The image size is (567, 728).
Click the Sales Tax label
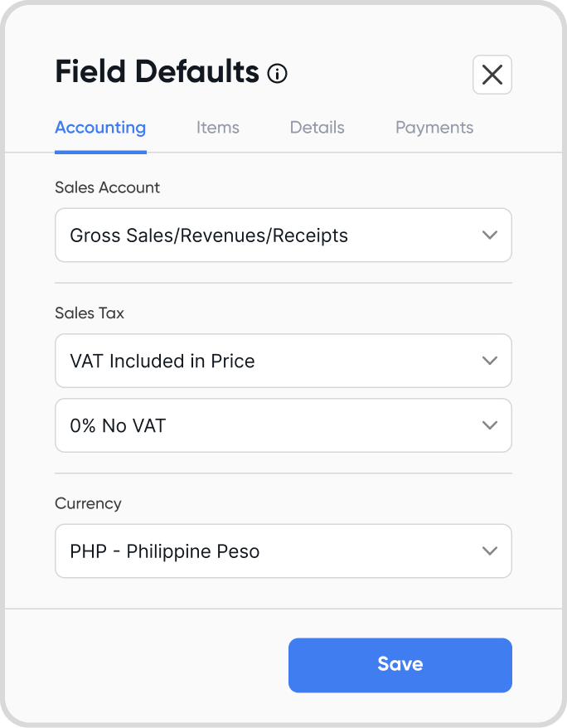(x=90, y=313)
